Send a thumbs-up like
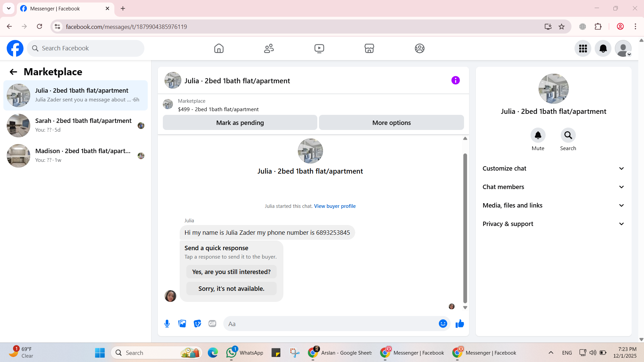 pyautogui.click(x=460, y=324)
